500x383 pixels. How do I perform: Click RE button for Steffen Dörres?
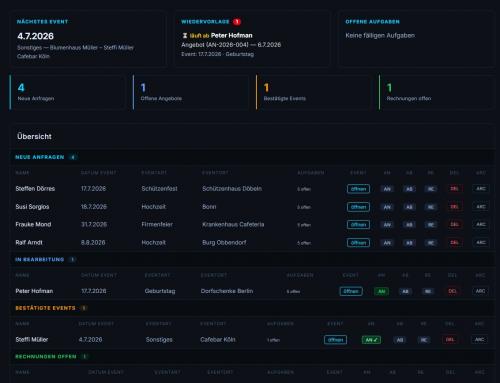tap(431, 189)
